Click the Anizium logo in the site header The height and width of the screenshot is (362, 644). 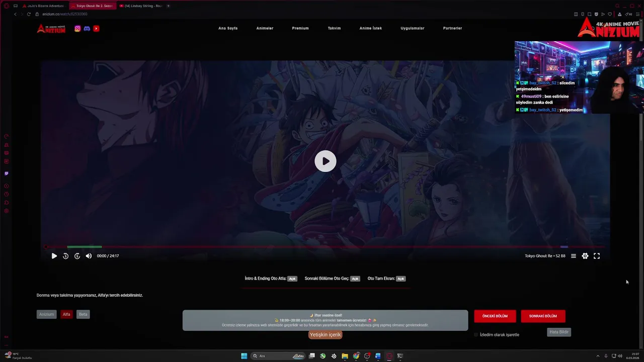tap(51, 29)
